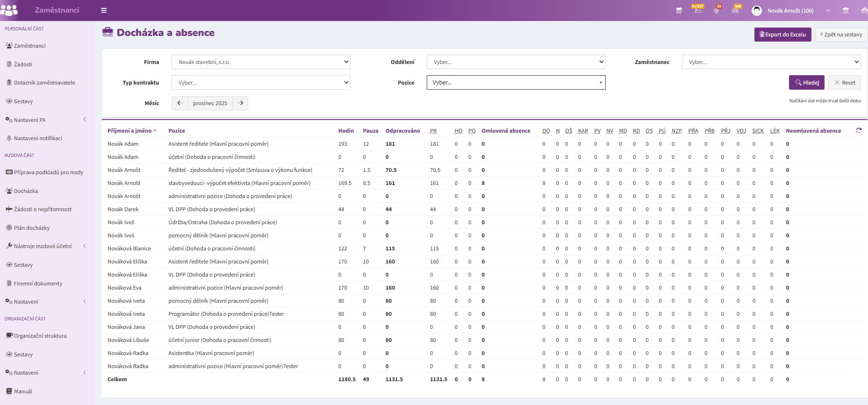Open Plán docházky sidebar item

point(31,228)
